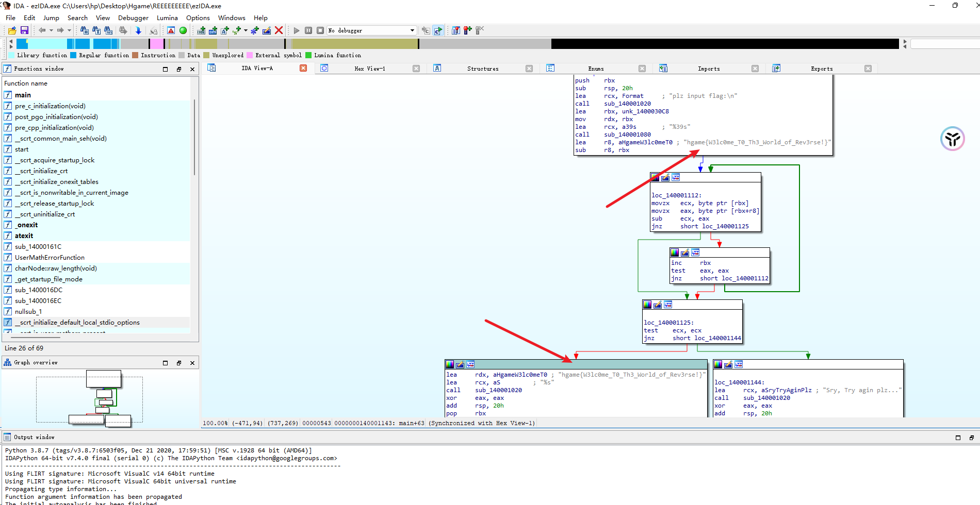Open the Lumina menu
980x505 pixels.
pos(167,18)
